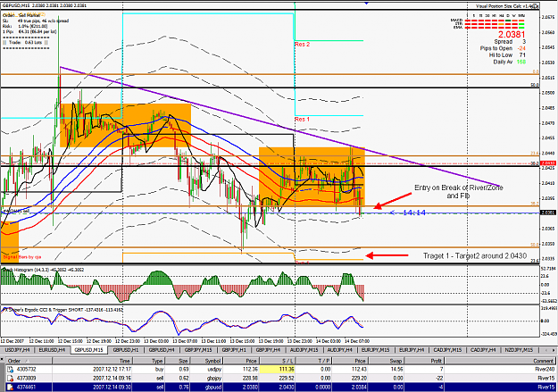
Task: Click the T / P column header
Action: 313,361
